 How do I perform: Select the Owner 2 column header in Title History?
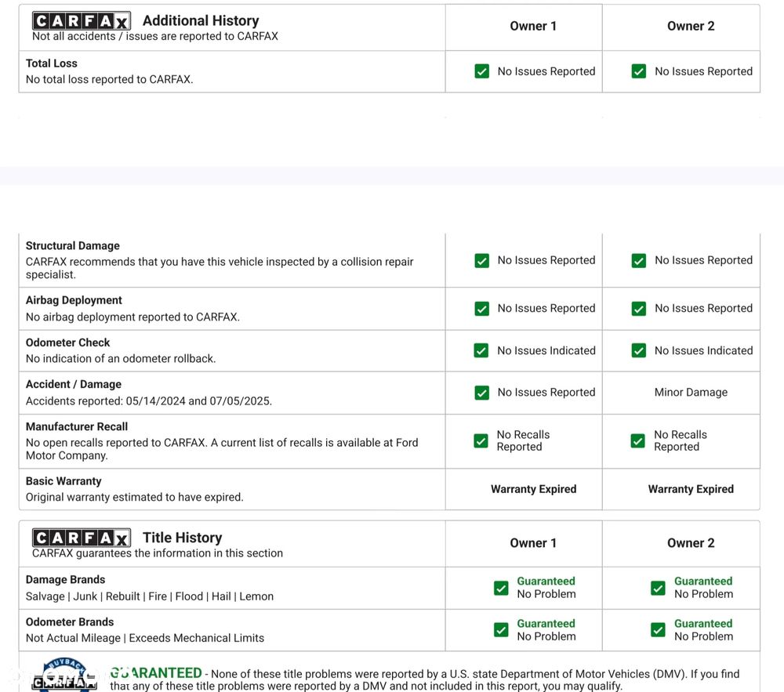[691, 543]
